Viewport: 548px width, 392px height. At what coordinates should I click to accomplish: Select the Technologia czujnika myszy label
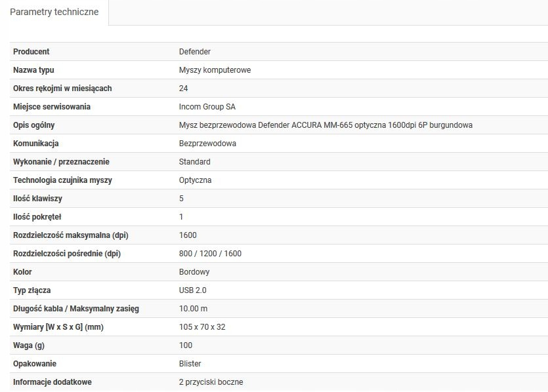[x=62, y=180]
